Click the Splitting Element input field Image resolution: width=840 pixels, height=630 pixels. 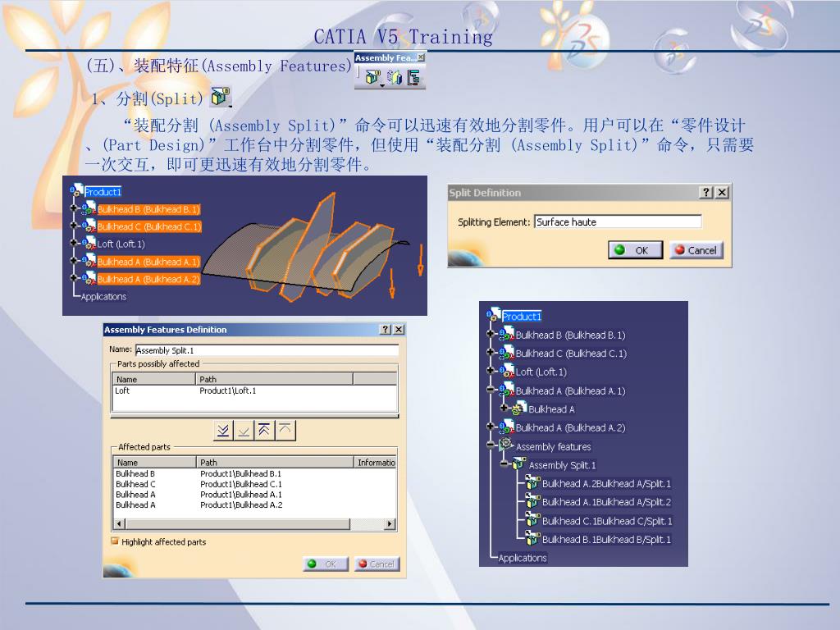pyautogui.click(x=618, y=221)
